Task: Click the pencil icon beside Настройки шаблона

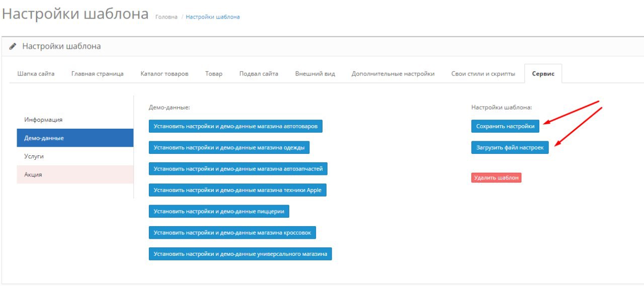Action: pos(13,46)
